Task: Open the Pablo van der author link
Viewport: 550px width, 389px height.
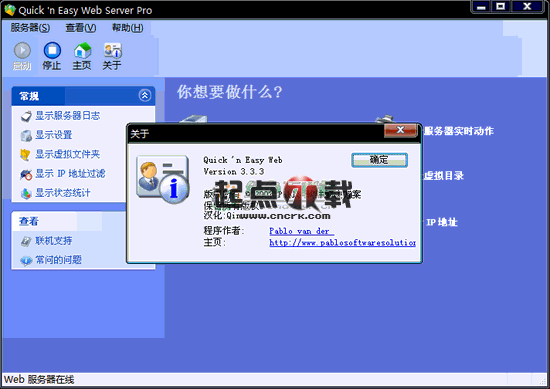Action: (x=301, y=231)
